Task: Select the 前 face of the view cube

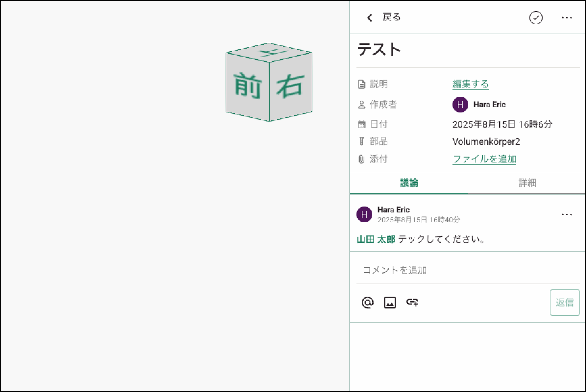Action: point(247,86)
